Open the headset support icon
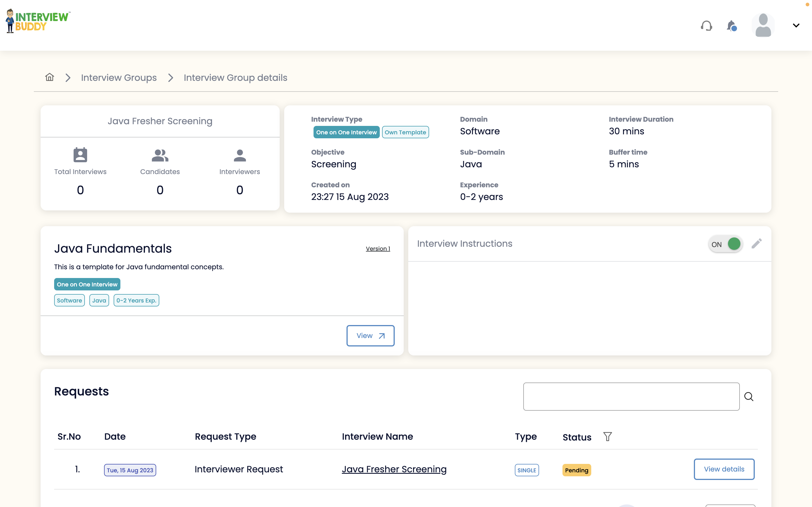The image size is (812, 507). pos(707,25)
